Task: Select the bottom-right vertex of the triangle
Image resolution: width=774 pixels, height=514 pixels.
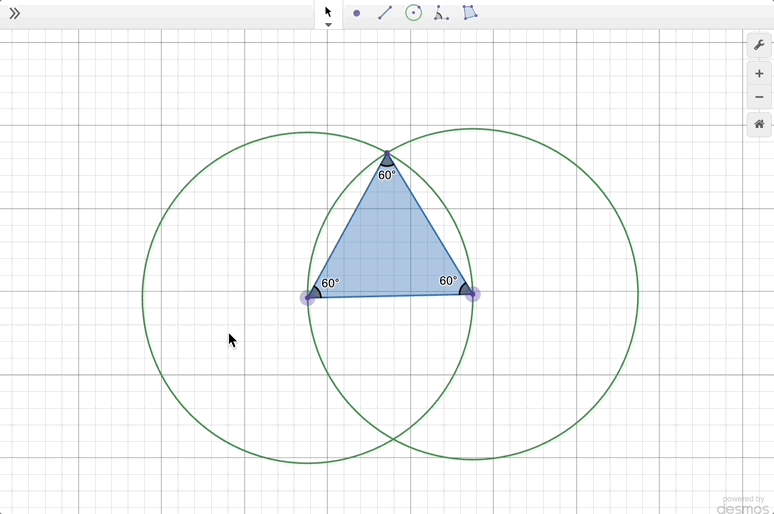Action: [x=472, y=294]
